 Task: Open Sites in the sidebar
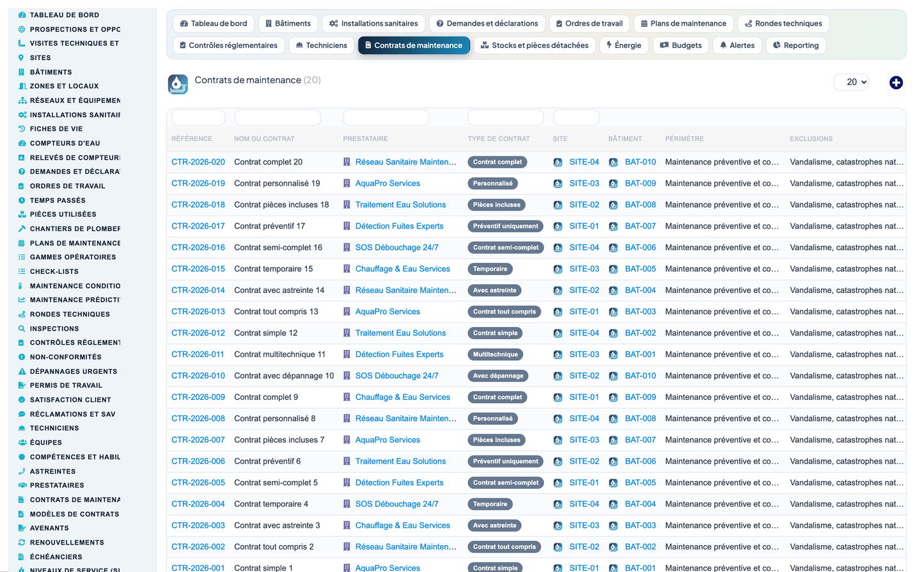pyautogui.click(x=40, y=58)
